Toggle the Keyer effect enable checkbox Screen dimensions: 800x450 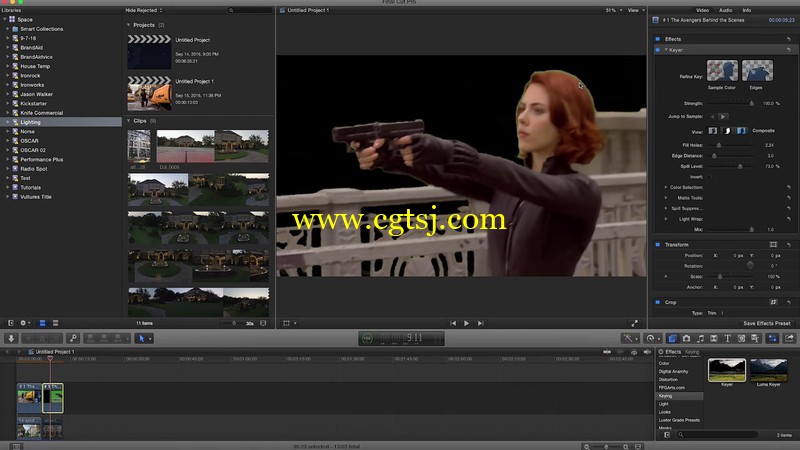(x=658, y=50)
